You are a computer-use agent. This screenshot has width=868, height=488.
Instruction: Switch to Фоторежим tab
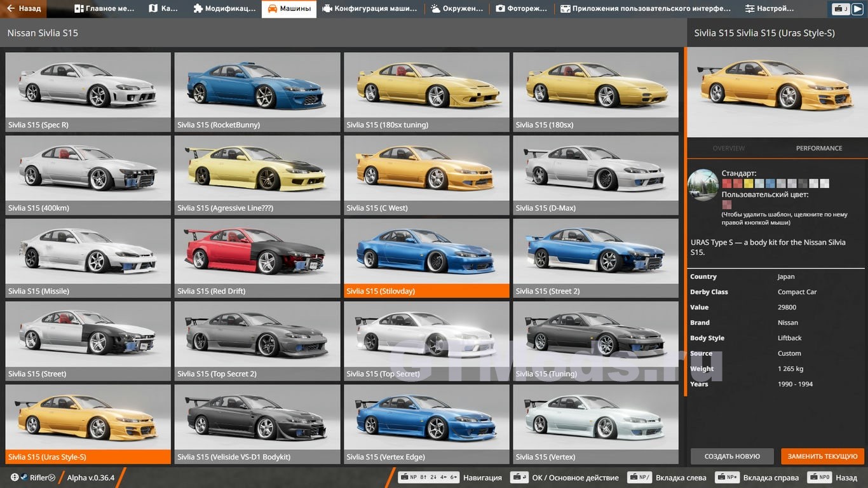[521, 9]
